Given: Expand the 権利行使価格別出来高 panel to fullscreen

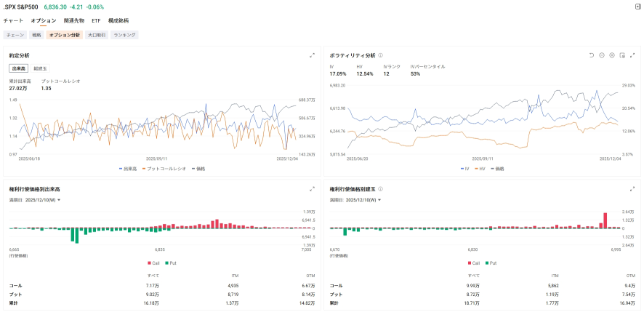Looking at the screenshot, I should tap(312, 189).
